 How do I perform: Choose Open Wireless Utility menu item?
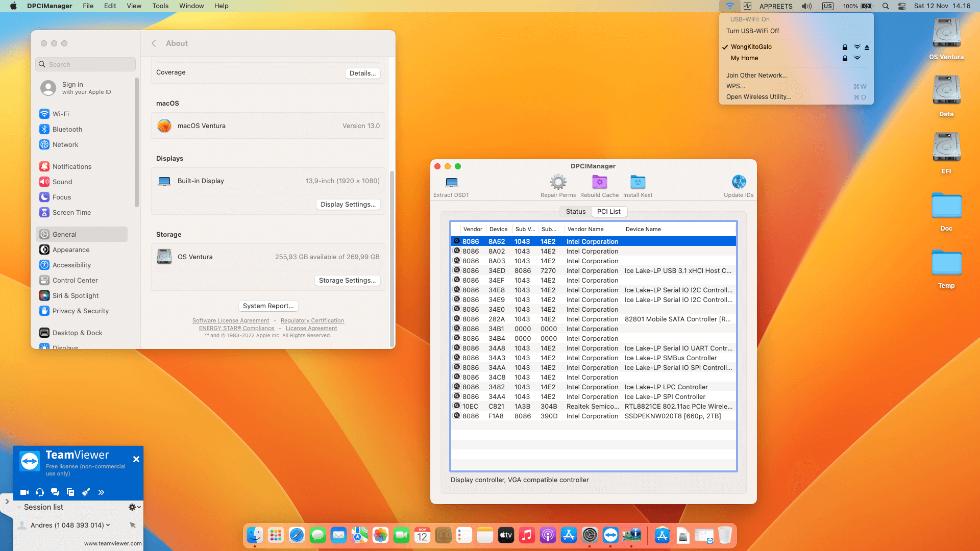click(796, 97)
